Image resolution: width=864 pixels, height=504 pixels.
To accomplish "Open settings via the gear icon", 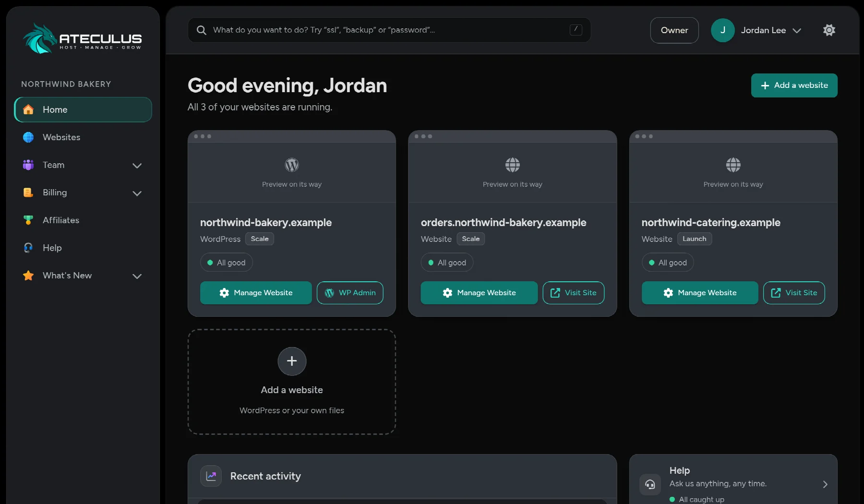I will click(829, 30).
